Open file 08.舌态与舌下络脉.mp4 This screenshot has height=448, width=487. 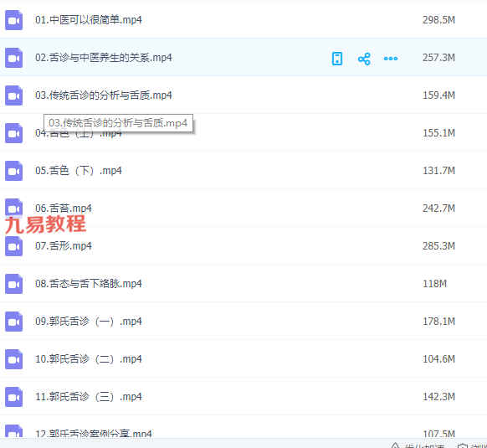[89, 284]
